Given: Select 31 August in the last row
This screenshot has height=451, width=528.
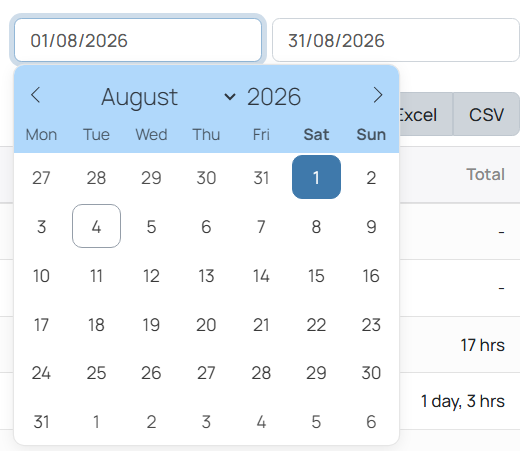Looking at the screenshot, I should [41, 422].
